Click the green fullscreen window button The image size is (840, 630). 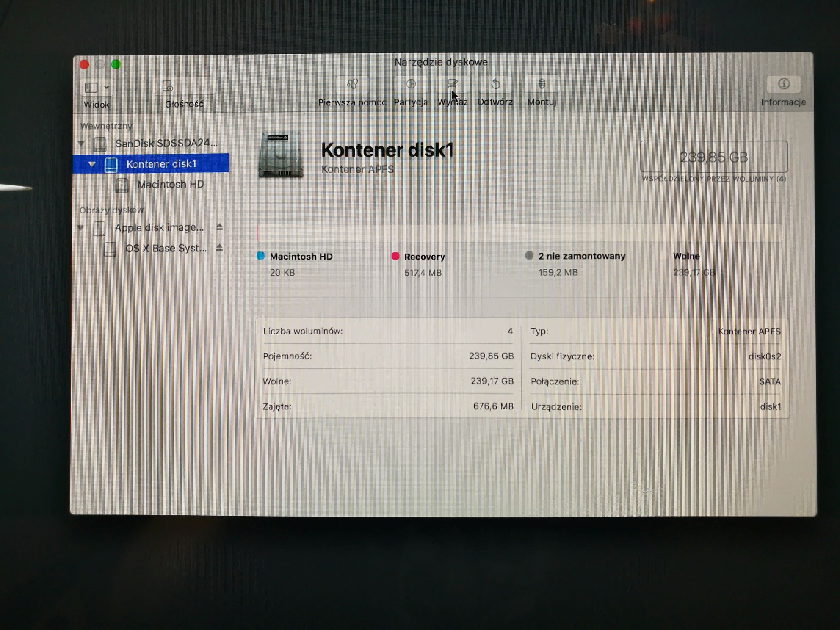pyautogui.click(x=116, y=64)
